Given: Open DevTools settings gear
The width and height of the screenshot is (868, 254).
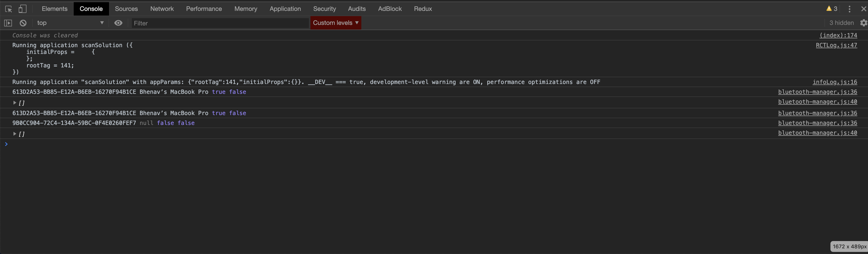Looking at the screenshot, I should [863, 23].
